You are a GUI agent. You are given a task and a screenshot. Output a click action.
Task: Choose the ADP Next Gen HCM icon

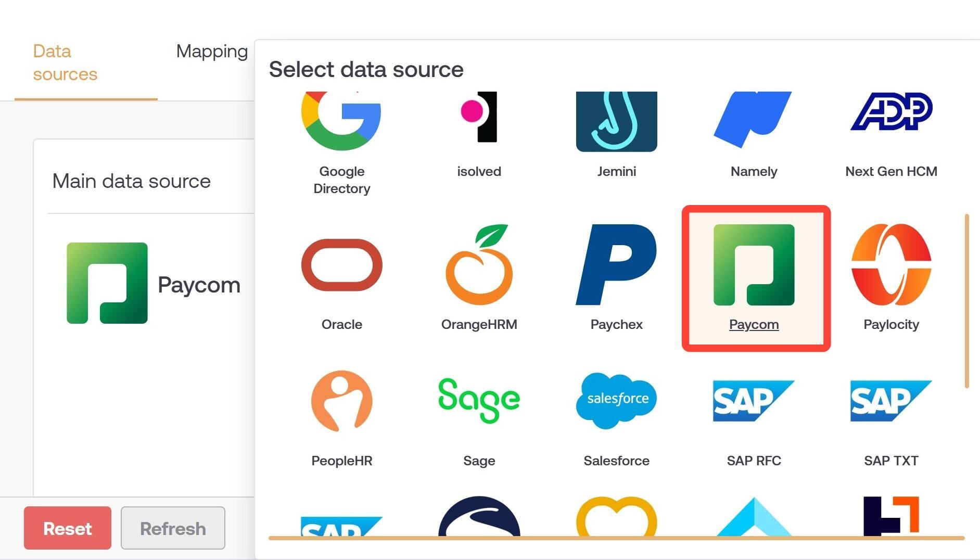(891, 111)
